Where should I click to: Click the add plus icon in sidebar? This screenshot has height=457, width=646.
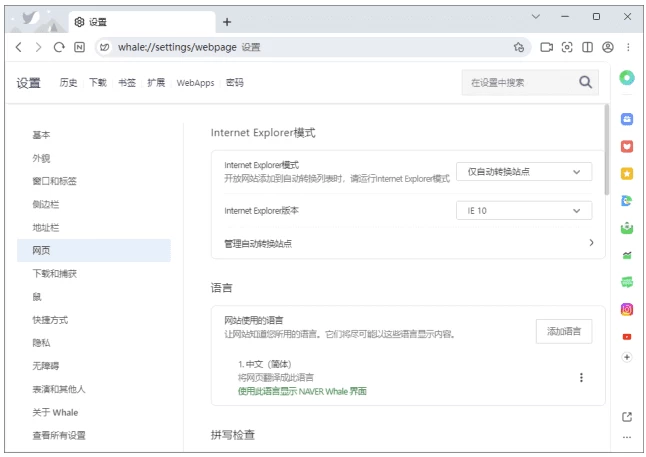[627, 357]
